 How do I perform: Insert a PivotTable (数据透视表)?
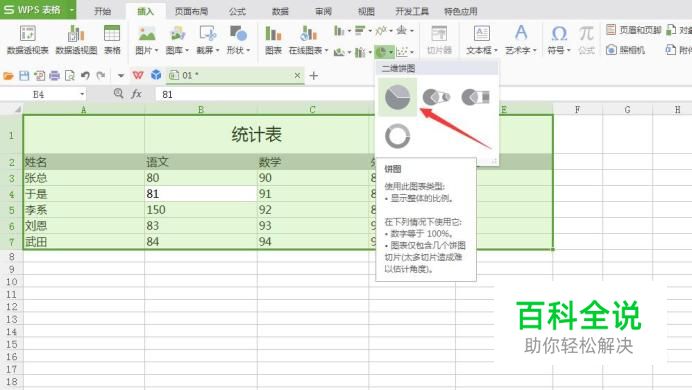pyautogui.click(x=27, y=40)
